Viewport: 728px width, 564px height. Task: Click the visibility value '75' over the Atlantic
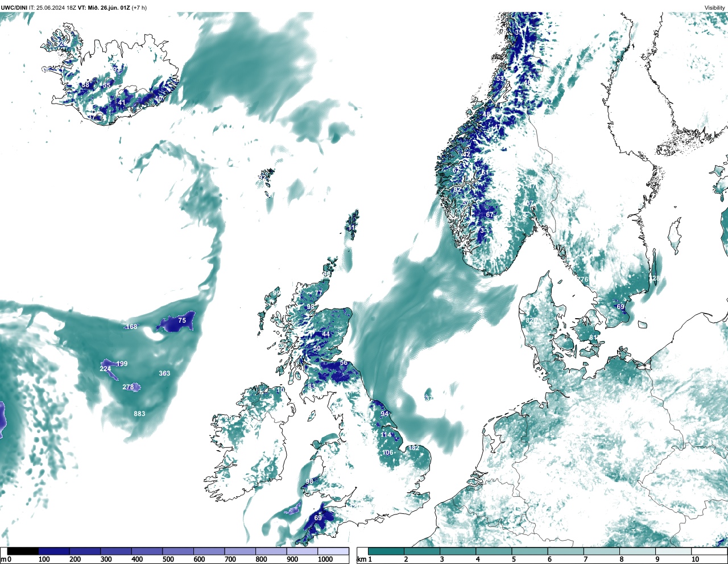pyautogui.click(x=182, y=320)
